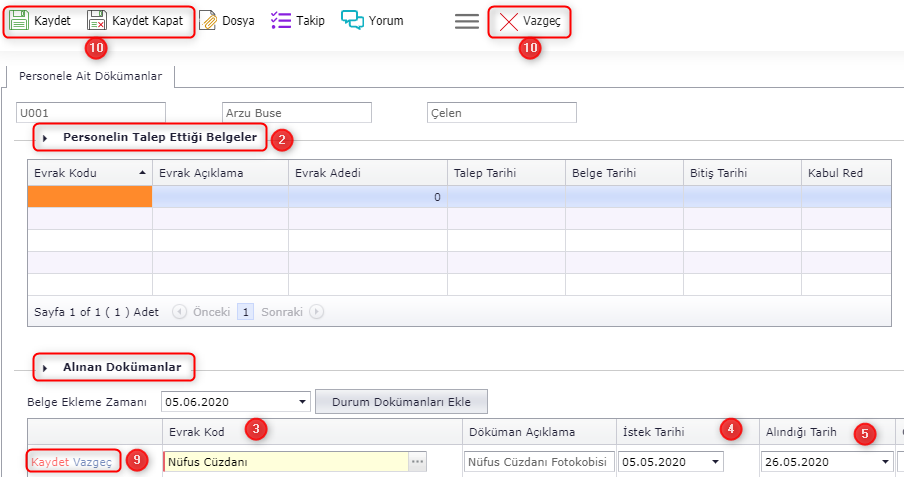Select the Personele Ait Dökümanlar tab
Image resolution: width=904 pixels, height=477 pixels.
click(90, 76)
